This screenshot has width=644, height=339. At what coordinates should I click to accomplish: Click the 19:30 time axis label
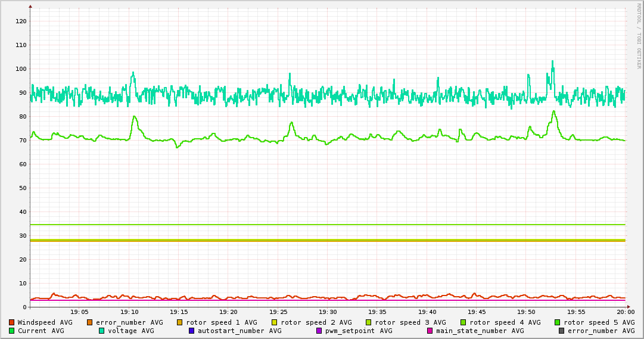tap(328, 312)
